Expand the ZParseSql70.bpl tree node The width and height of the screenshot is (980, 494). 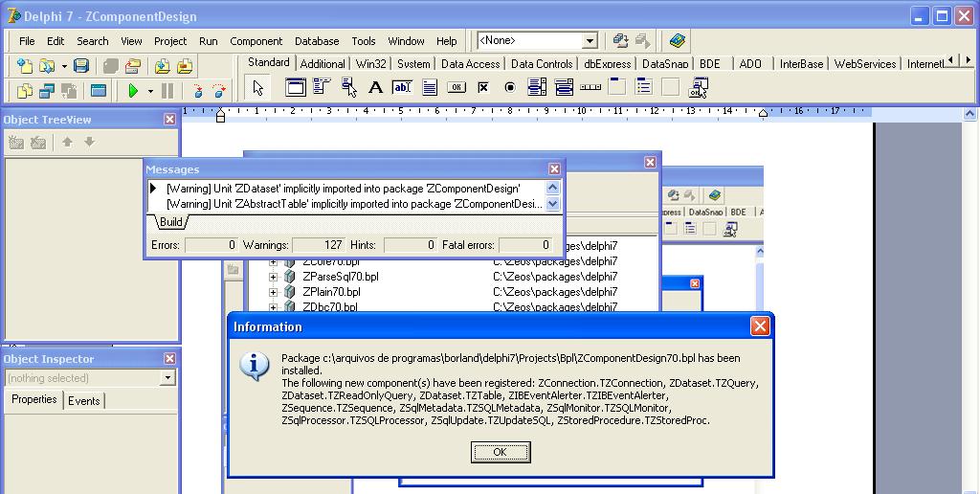coord(273,277)
